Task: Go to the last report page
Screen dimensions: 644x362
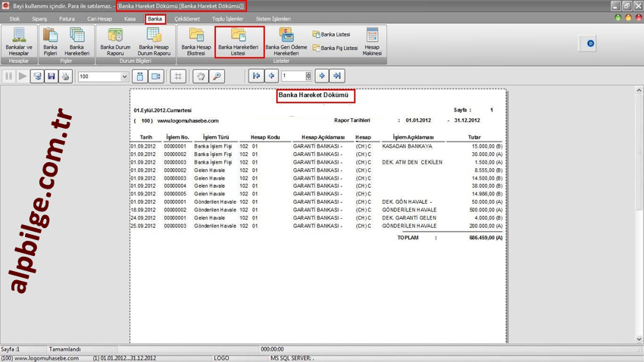Action: coord(337,76)
